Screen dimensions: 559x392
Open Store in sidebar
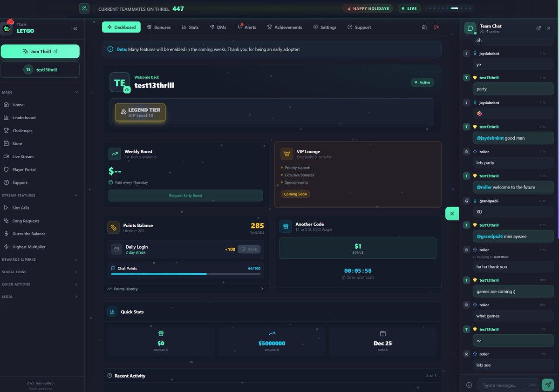[x=42, y=144]
